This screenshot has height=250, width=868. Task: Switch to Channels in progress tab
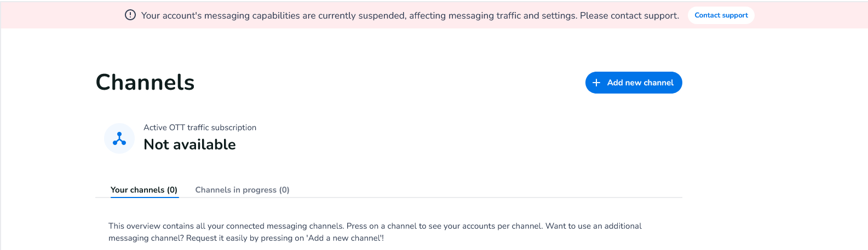click(x=242, y=190)
